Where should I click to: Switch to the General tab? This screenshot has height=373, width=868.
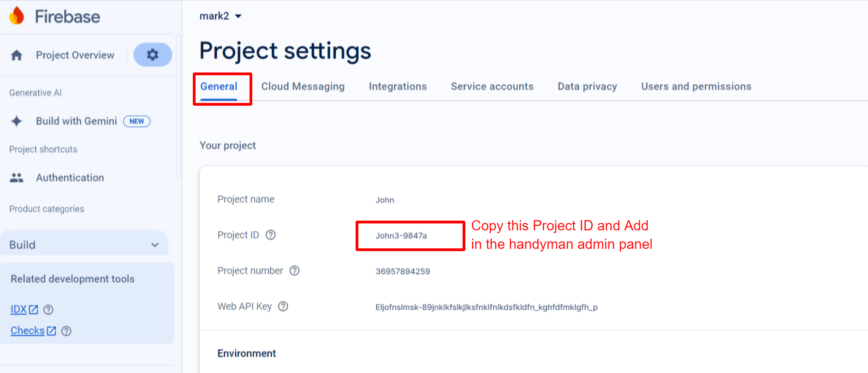click(x=219, y=87)
